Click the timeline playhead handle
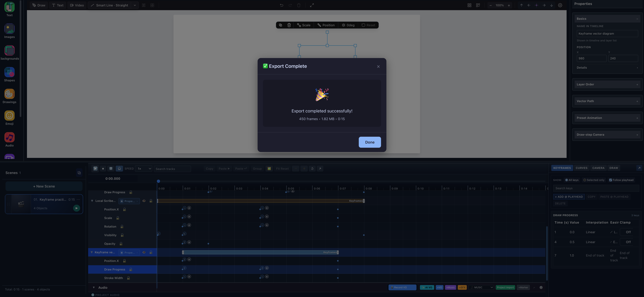This screenshot has width=644, height=297. (158, 181)
